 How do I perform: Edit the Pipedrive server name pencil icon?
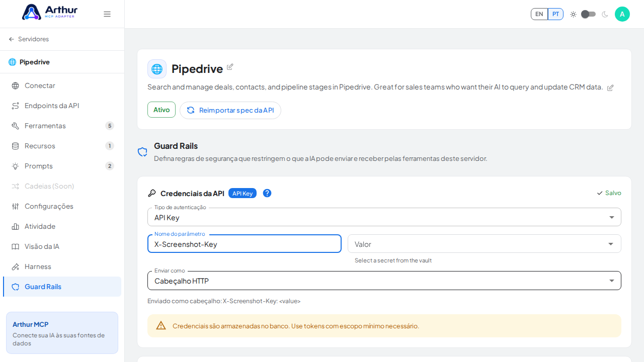[230, 67]
